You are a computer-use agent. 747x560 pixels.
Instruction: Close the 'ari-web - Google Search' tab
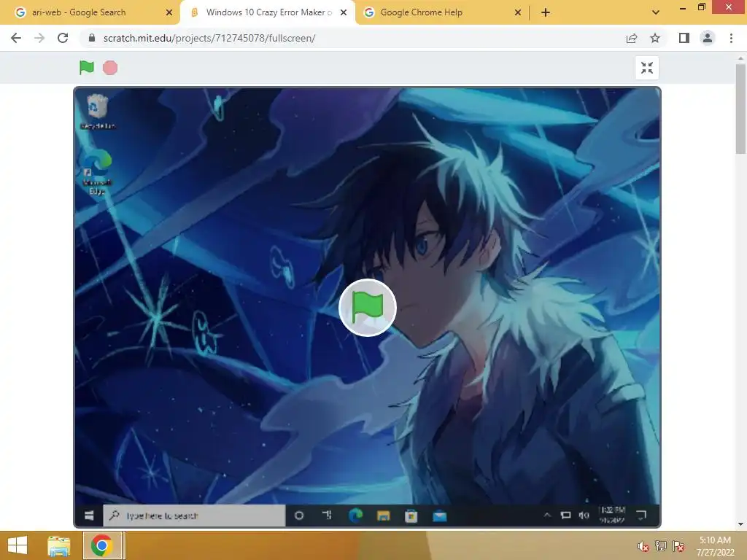(169, 12)
